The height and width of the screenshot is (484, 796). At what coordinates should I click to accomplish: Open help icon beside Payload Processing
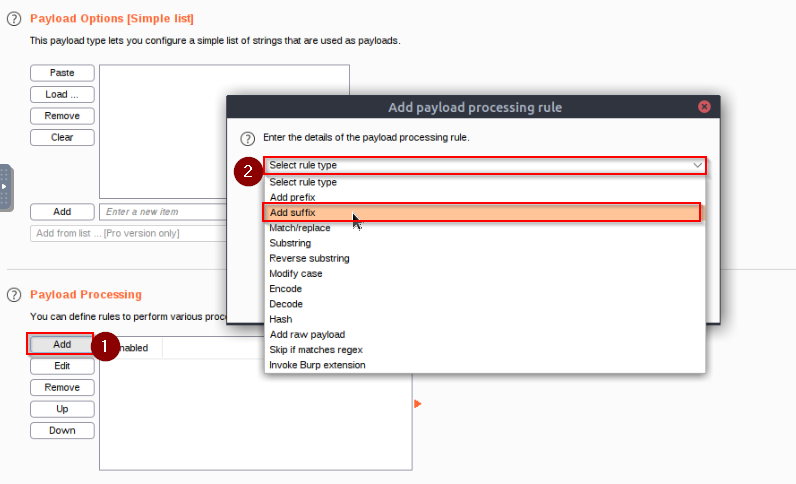[14, 295]
